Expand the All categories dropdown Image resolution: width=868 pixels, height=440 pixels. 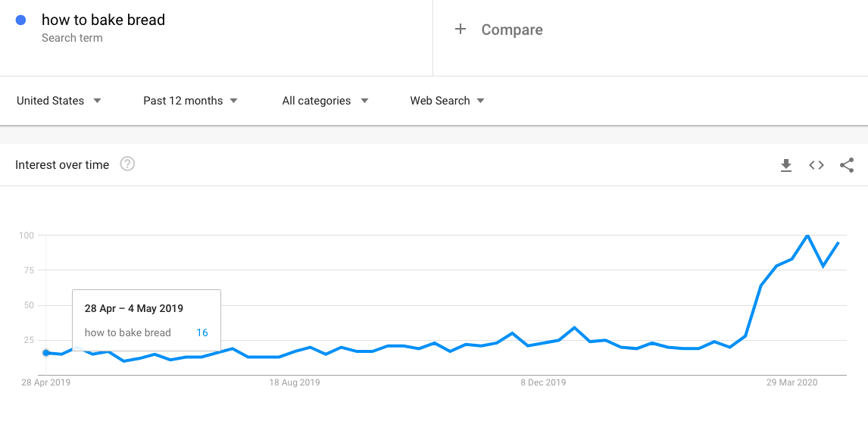coord(325,101)
